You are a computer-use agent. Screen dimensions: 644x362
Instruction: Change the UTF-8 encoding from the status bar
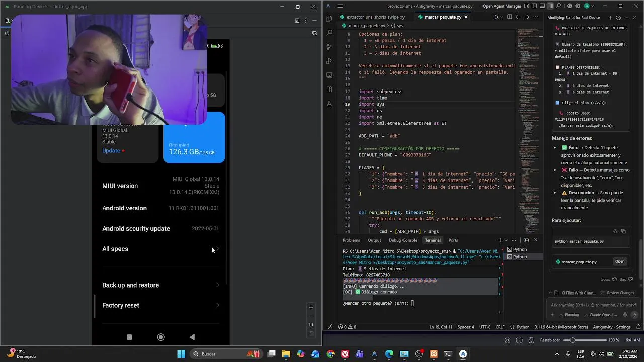pyautogui.click(x=485, y=327)
